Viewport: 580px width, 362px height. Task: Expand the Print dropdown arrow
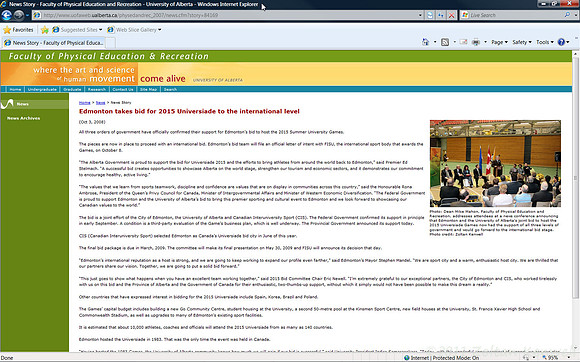pos(485,42)
